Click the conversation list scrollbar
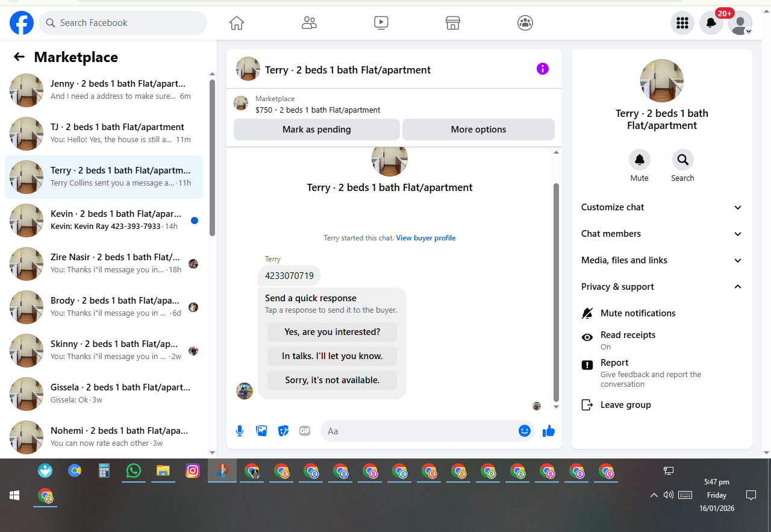771x532 pixels. pos(212,157)
